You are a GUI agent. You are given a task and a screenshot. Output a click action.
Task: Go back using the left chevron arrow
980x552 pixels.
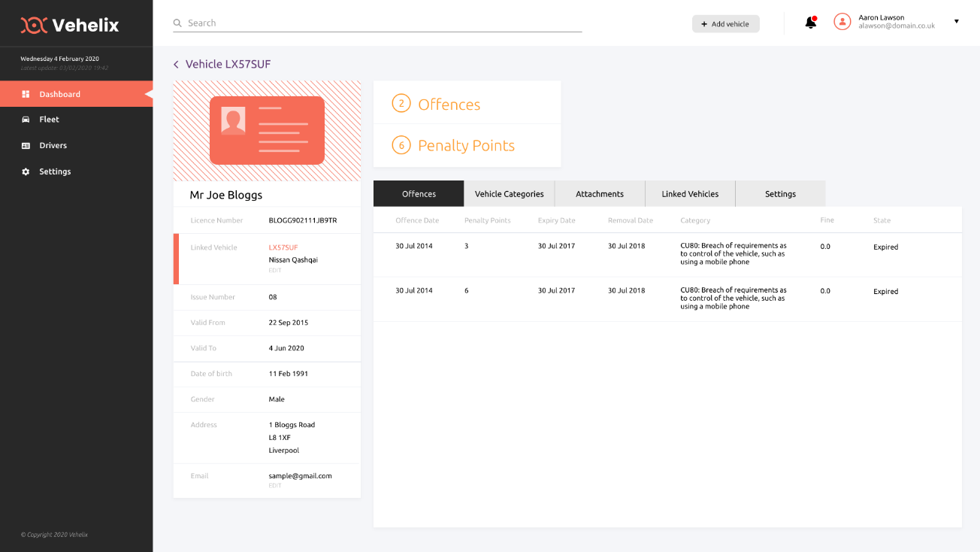(x=176, y=65)
